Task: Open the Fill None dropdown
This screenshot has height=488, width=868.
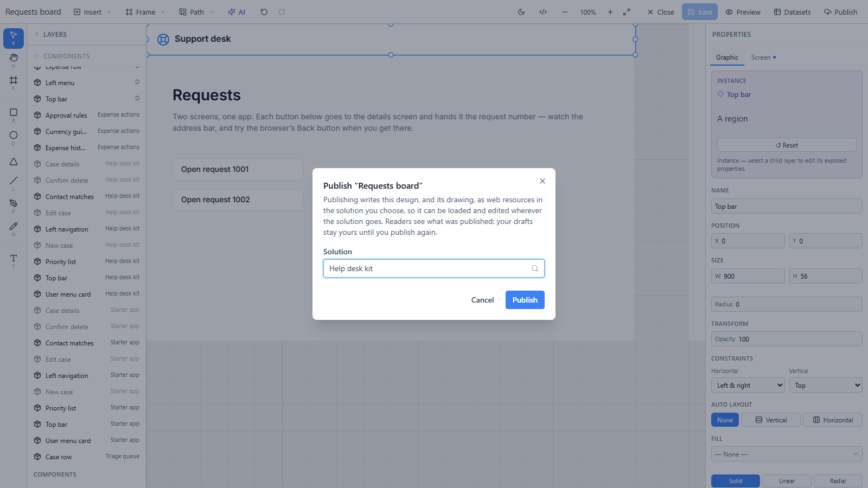Action: tap(787, 454)
